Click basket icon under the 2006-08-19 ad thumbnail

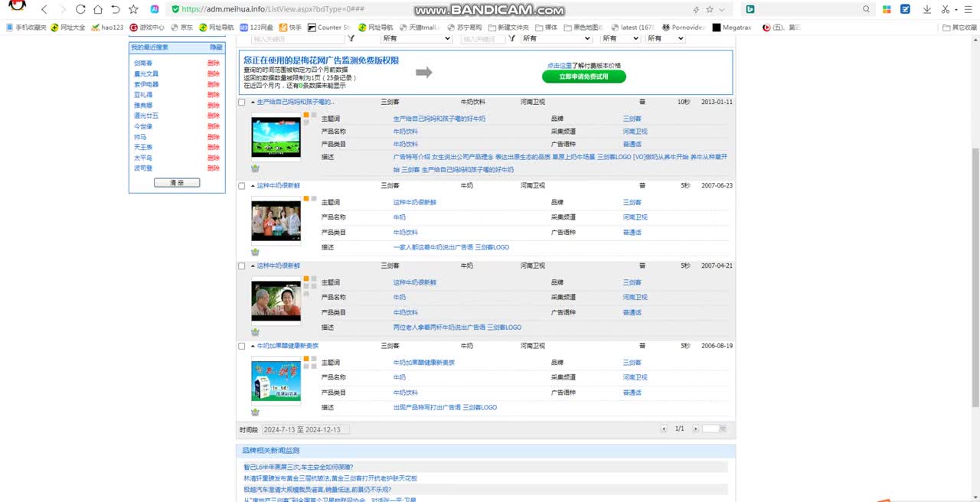pos(255,412)
